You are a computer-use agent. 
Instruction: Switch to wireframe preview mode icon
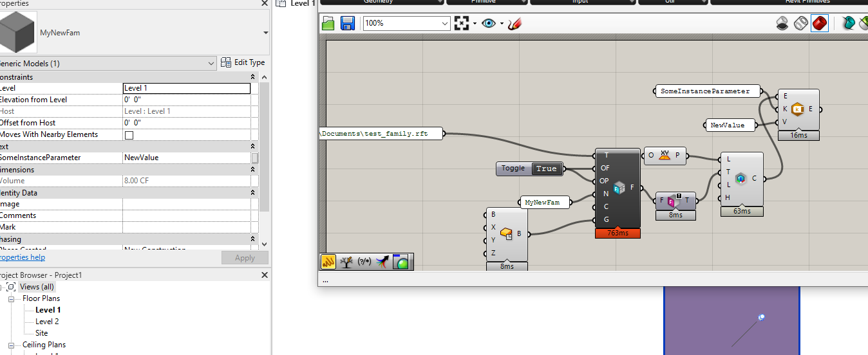[x=800, y=23]
